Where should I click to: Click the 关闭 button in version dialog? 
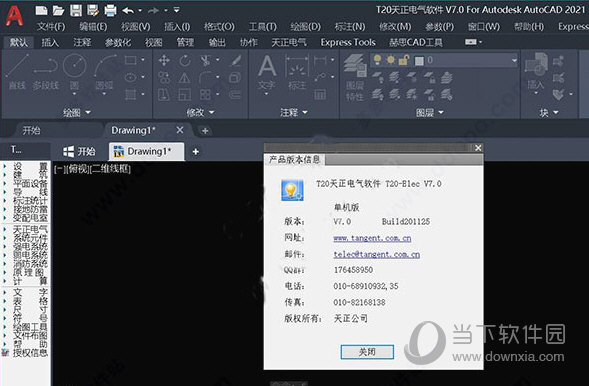click(x=367, y=352)
